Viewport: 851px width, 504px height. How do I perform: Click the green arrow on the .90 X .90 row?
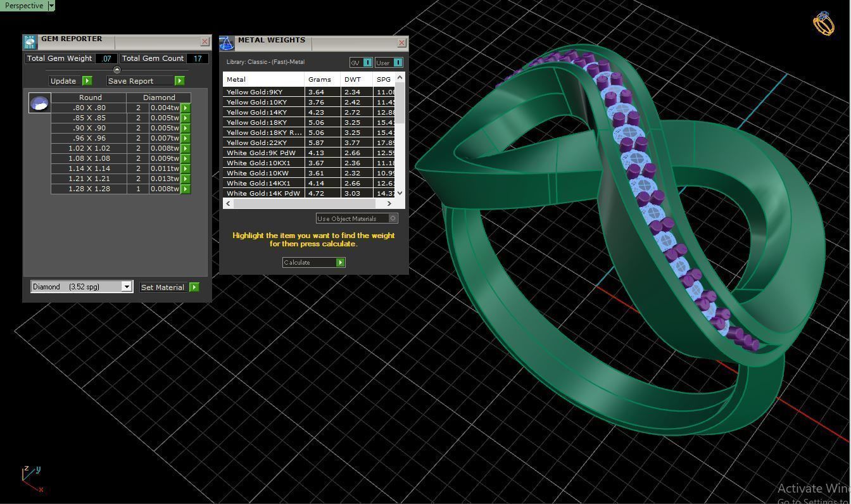(186, 129)
